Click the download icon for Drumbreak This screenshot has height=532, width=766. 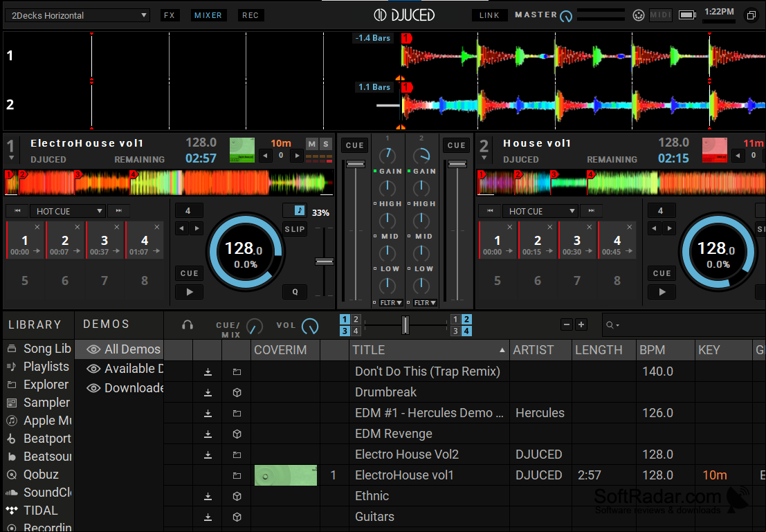(x=208, y=392)
